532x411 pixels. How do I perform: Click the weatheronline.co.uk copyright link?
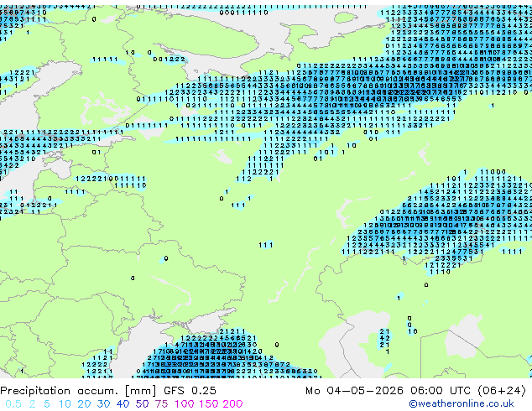pos(461,403)
